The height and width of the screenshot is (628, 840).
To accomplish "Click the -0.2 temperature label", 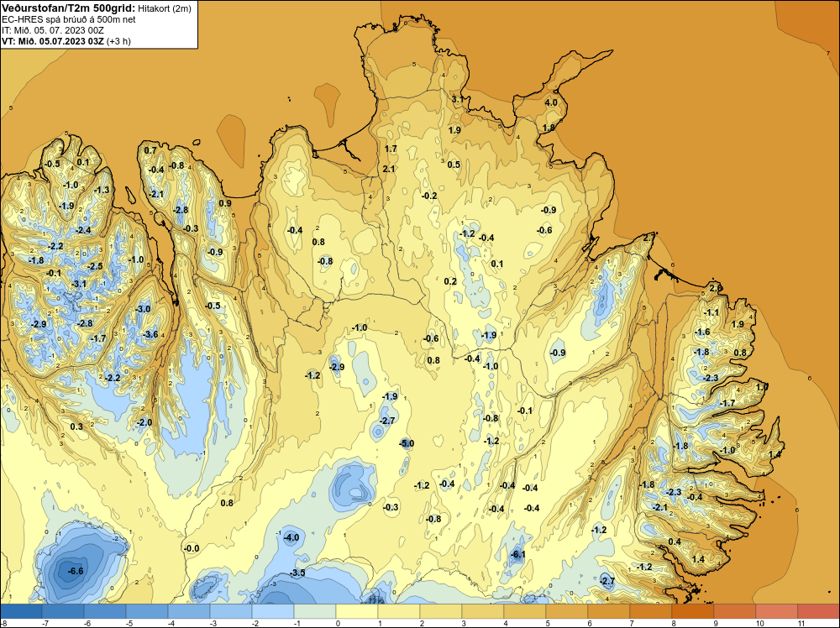I will coord(429,196).
